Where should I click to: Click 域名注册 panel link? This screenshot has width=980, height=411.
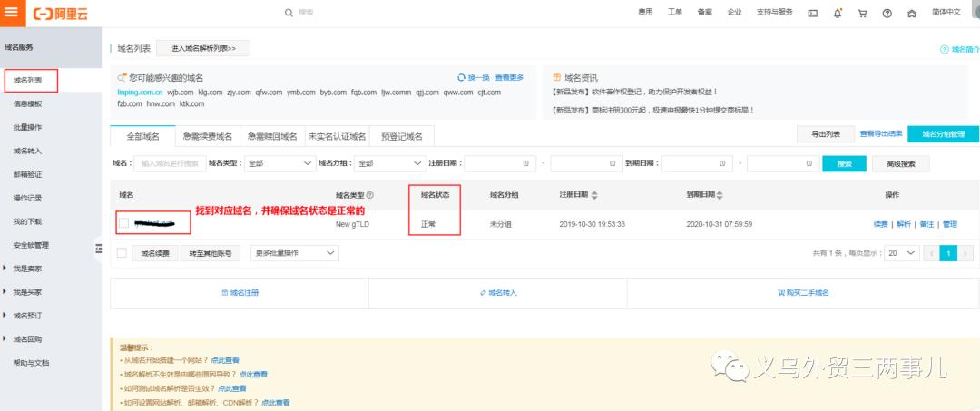240,292
